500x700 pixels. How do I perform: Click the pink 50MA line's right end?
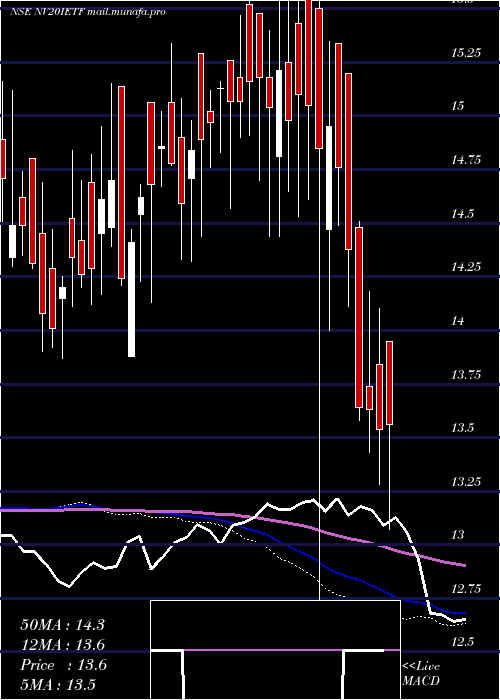click(463, 565)
